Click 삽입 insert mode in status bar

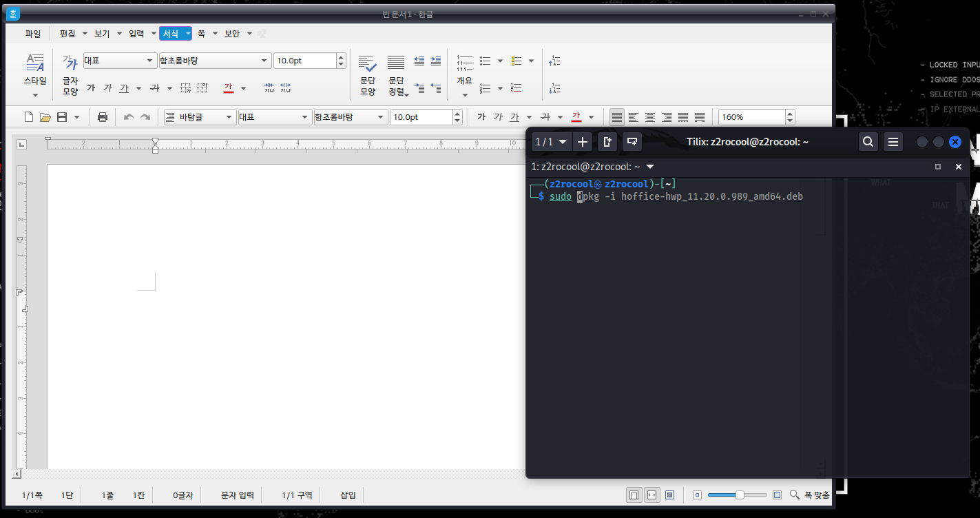[x=348, y=495]
